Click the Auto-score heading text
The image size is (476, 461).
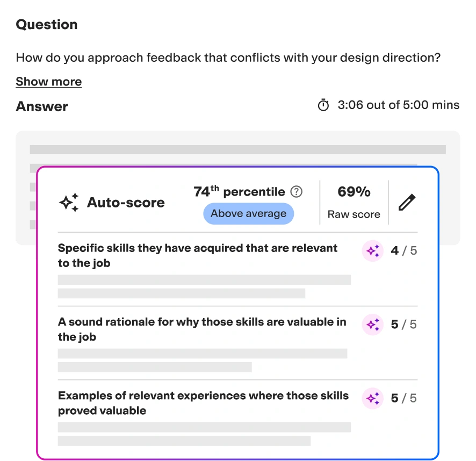126,202
